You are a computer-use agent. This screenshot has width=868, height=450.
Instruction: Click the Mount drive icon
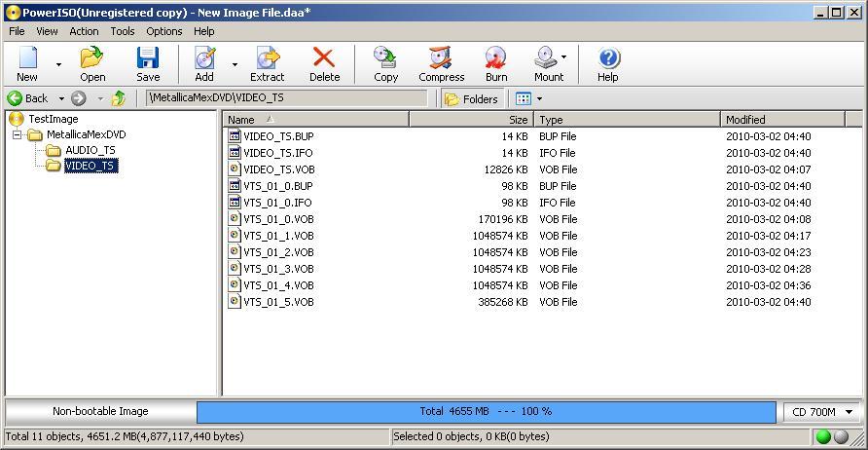coord(546,57)
